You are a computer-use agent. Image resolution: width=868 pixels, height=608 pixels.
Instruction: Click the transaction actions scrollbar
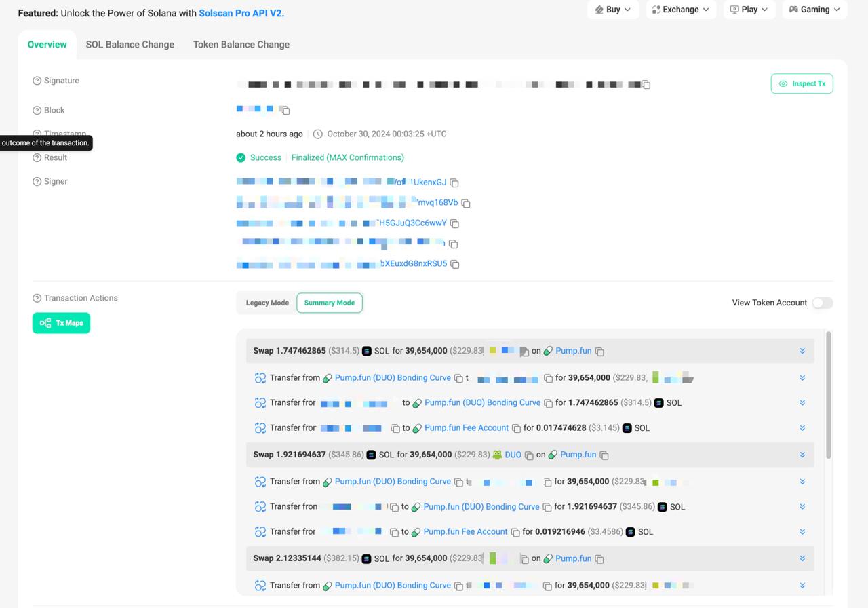pyautogui.click(x=827, y=394)
